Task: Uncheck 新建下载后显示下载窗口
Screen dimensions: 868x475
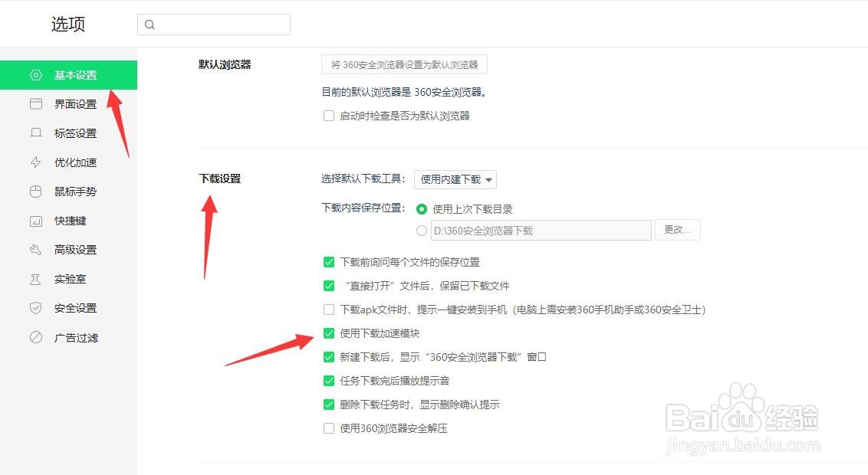Action: coord(329,357)
